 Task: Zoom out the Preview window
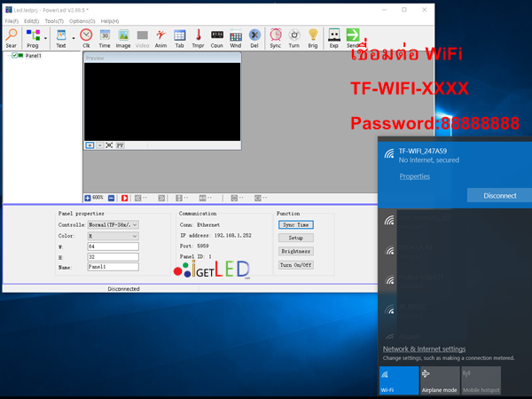99,145
